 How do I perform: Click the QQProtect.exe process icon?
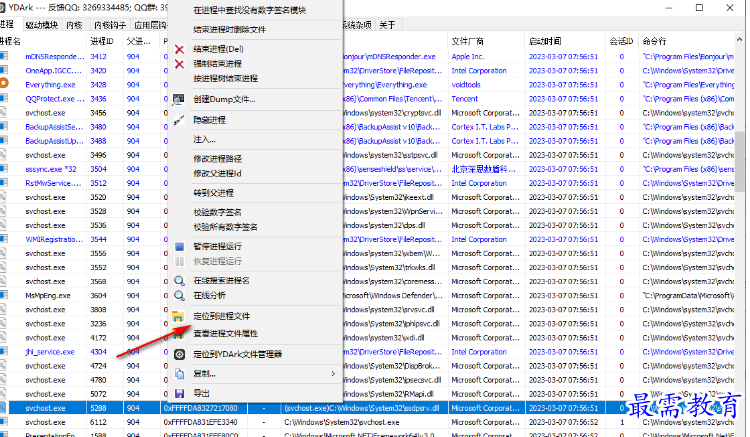[x=4, y=98]
